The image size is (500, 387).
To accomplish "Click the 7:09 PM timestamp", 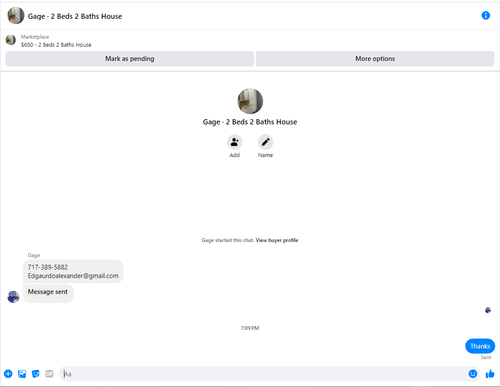I will 250,328.
